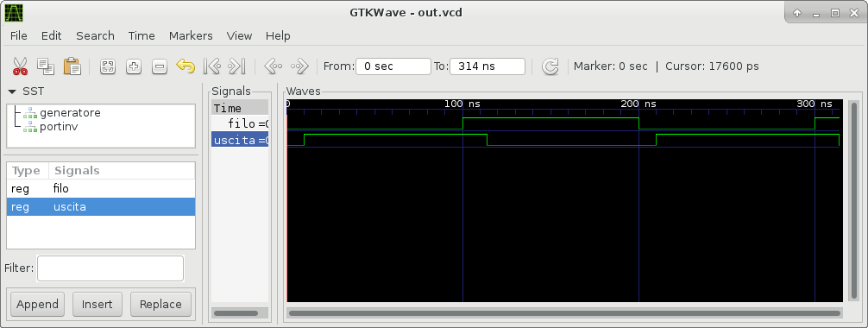This screenshot has width=868, height=328.
Task: Click the Filter text input field
Action: [x=110, y=268]
